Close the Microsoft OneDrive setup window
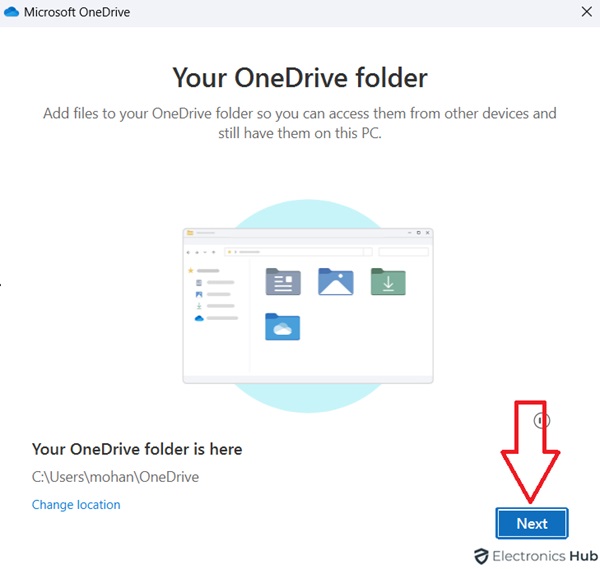The width and height of the screenshot is (600, 569). [586, 12]
